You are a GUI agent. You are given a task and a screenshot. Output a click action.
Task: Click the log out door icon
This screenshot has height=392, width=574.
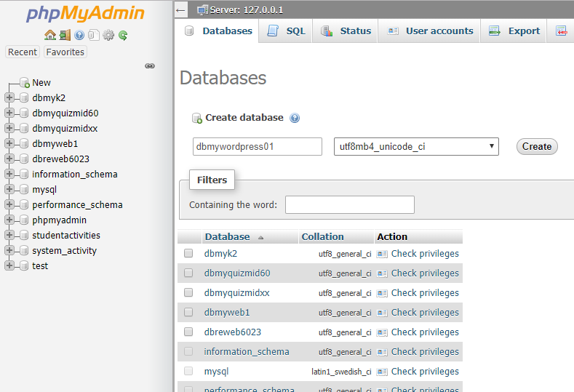[65, 35]
